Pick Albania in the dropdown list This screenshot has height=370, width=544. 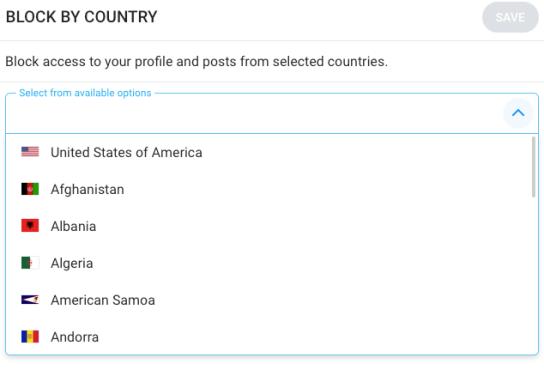point(269,226)
